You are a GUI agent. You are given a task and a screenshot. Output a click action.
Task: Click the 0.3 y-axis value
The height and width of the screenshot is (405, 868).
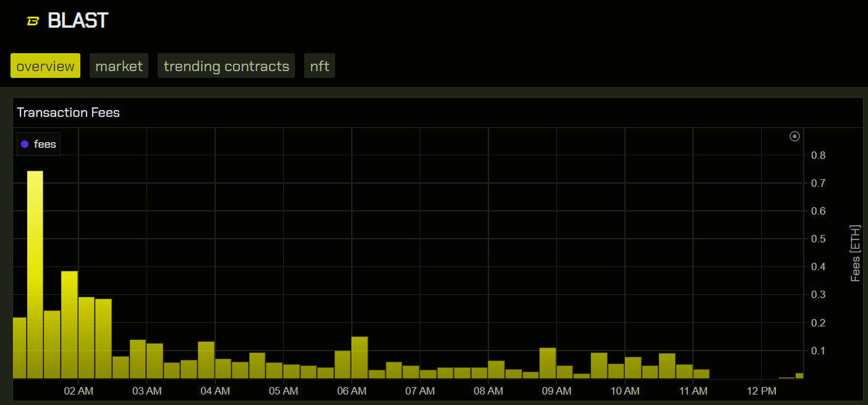[x=818, y=294]
